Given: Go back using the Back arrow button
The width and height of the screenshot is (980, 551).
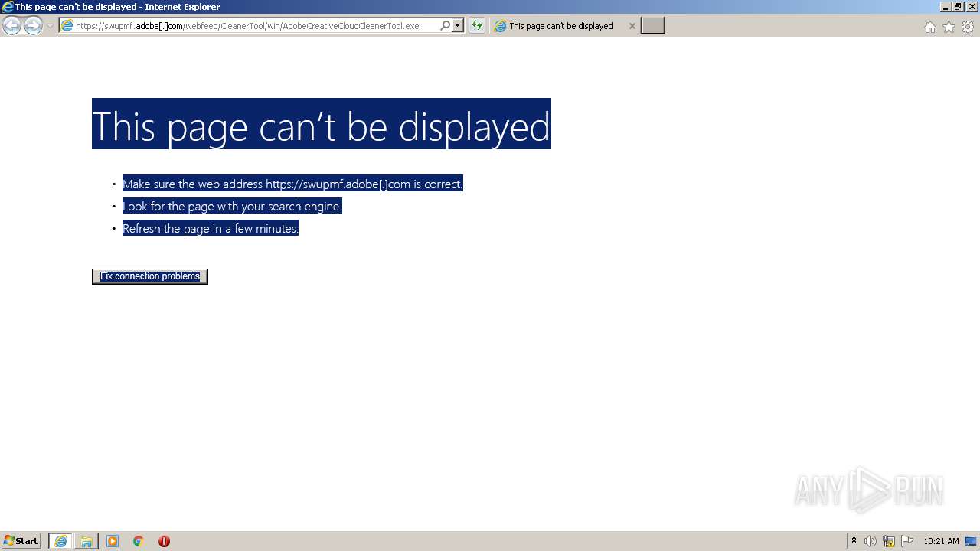Looking at the screenshot, I should point(11,26).
